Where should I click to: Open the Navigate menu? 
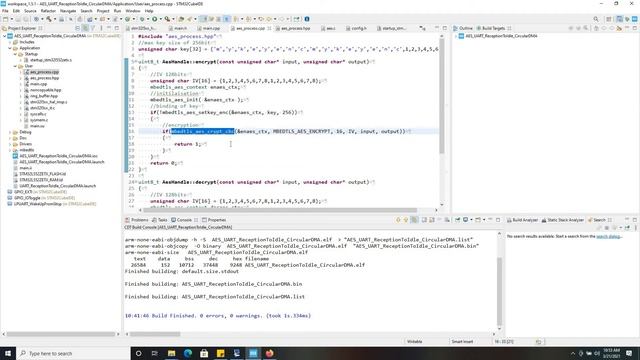click(x=68, y=11)
